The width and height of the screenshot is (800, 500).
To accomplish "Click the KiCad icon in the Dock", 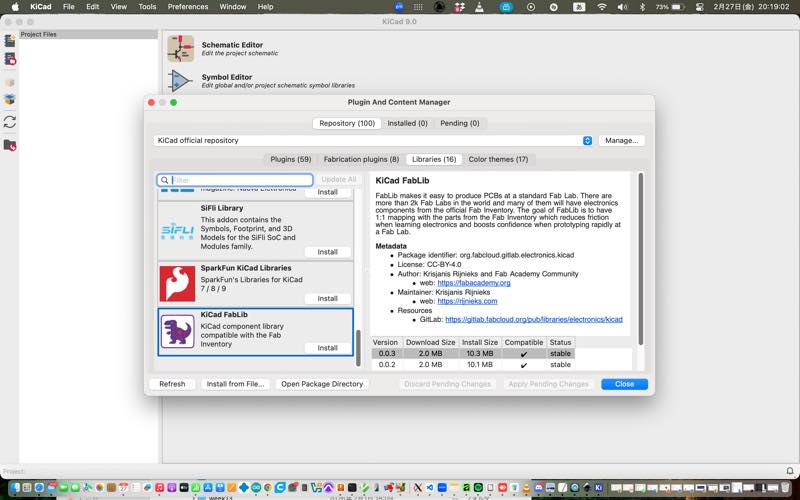I will (x=598, y=488).
